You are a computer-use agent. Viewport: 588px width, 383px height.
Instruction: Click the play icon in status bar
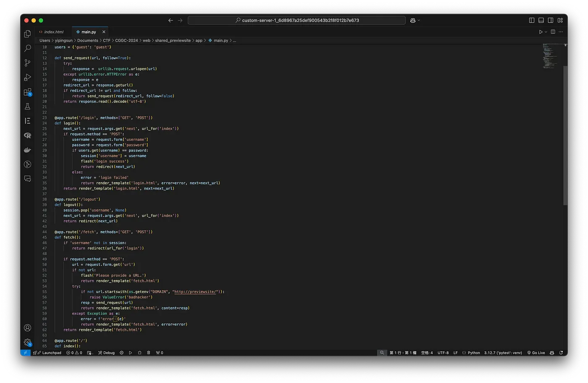pos(131,353)
